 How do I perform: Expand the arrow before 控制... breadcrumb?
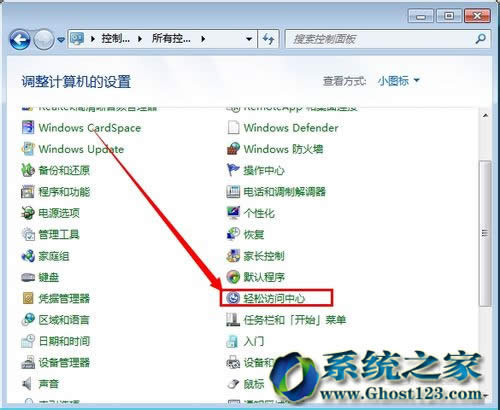(x=93, y=39)
